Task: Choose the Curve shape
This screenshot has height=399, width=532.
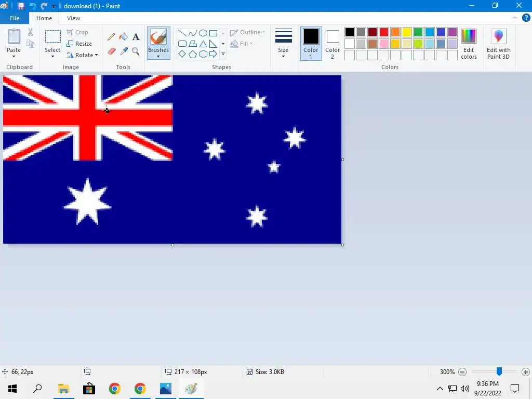Action: pos(192,33)
